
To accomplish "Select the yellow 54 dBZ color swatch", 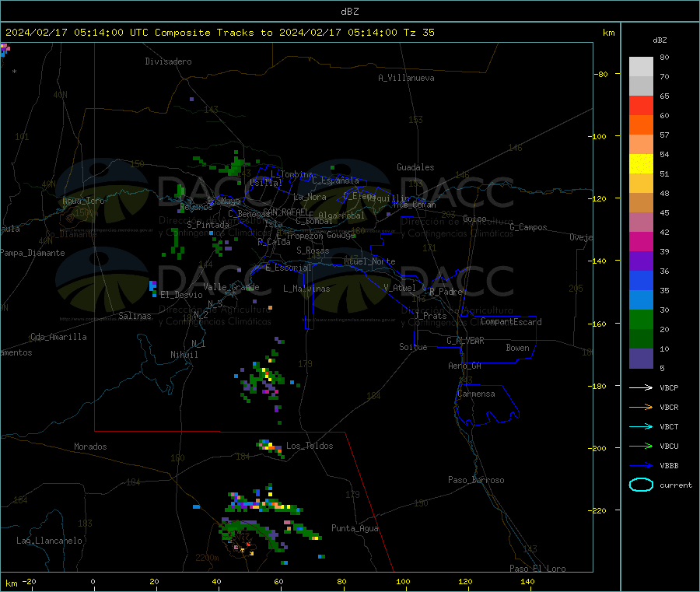I will point(641,164).
